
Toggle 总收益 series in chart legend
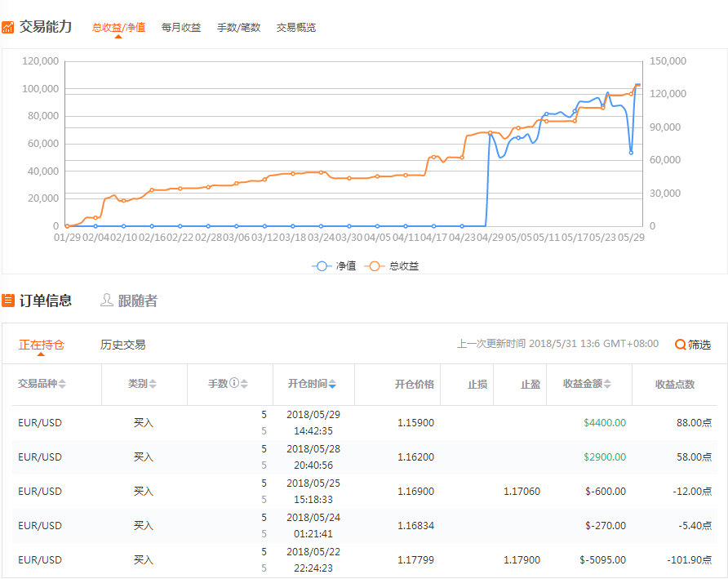392,266
